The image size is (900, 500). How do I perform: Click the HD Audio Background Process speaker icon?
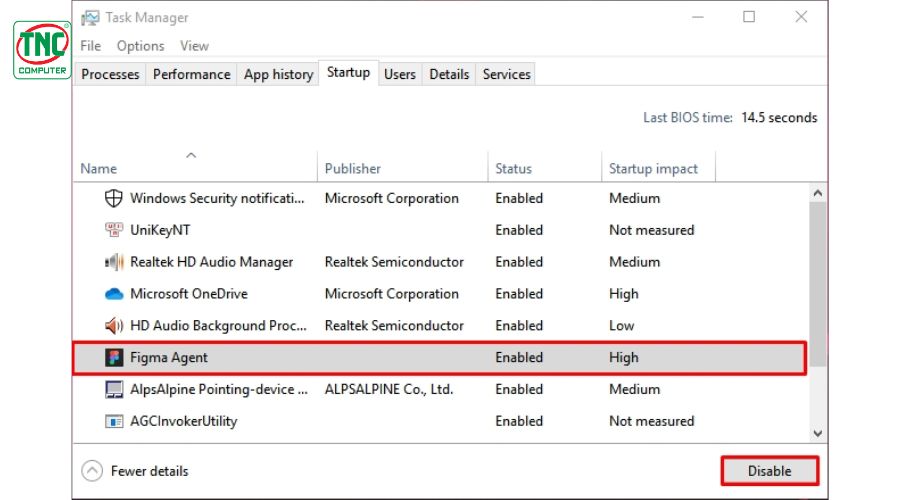(x=114, y=325)
